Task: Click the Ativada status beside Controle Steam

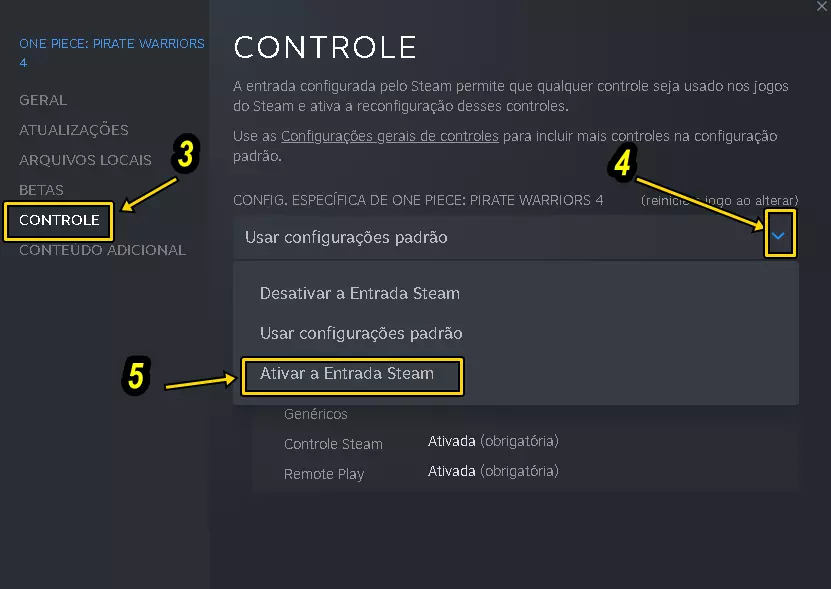Action: (x=452, y=441)
